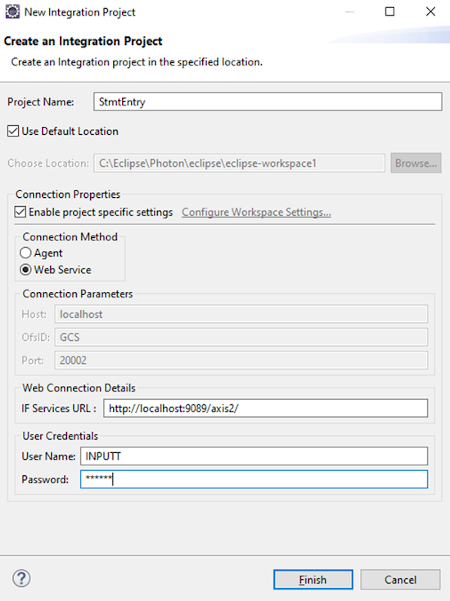Screen dimensions: 450x601
Task: Select the Agent connection method
Action: coord(26,253)
